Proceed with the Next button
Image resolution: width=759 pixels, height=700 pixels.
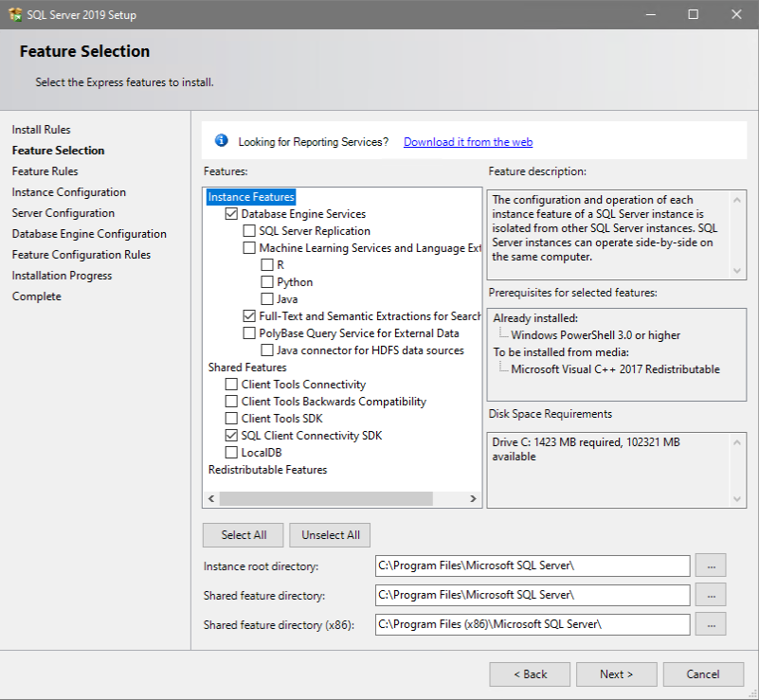[617, 674]
